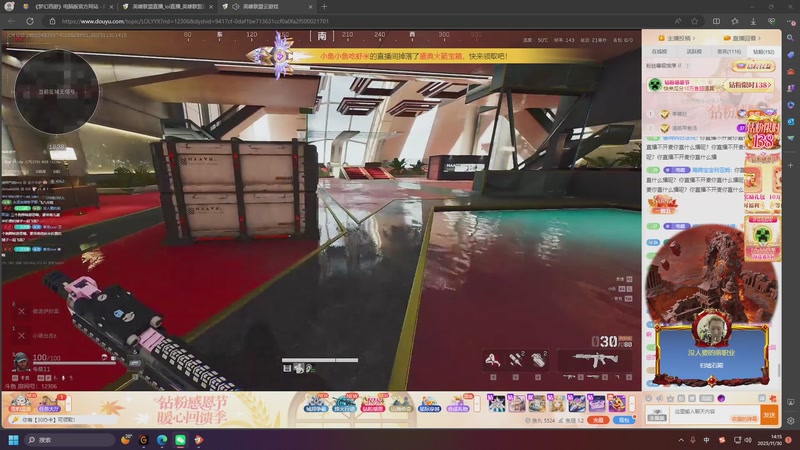
Task: Click the purple color ball chat option
Action: 721,398
